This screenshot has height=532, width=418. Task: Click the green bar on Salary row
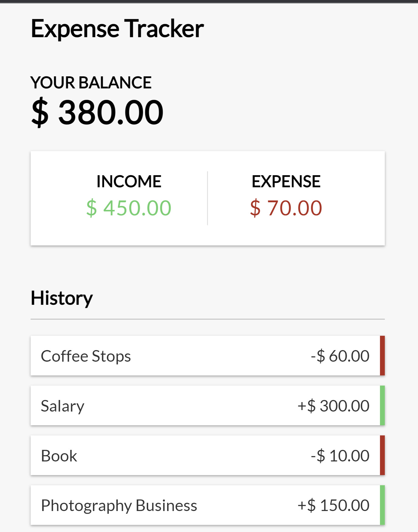point(382,405)
